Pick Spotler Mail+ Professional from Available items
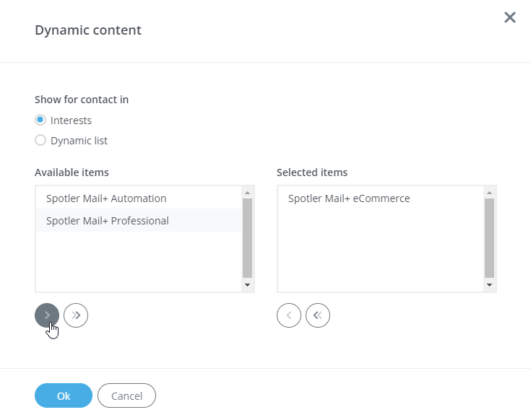 coord(108,221)
